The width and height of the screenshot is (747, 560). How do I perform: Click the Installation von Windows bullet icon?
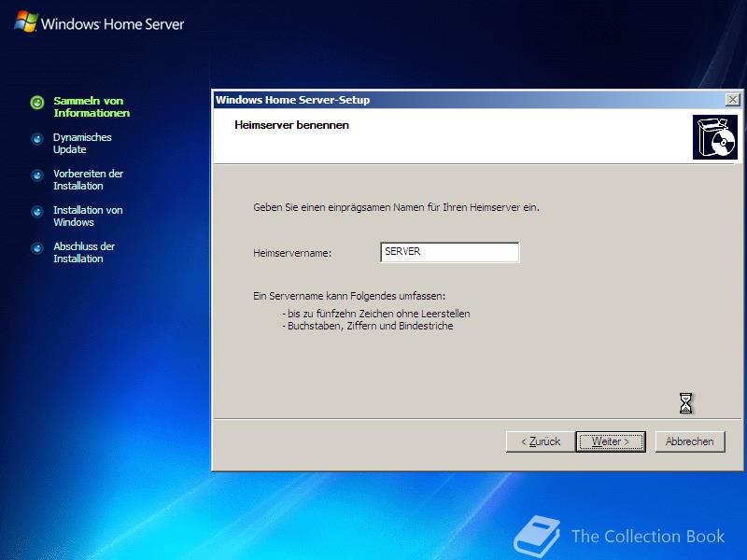tap(37, 212)
